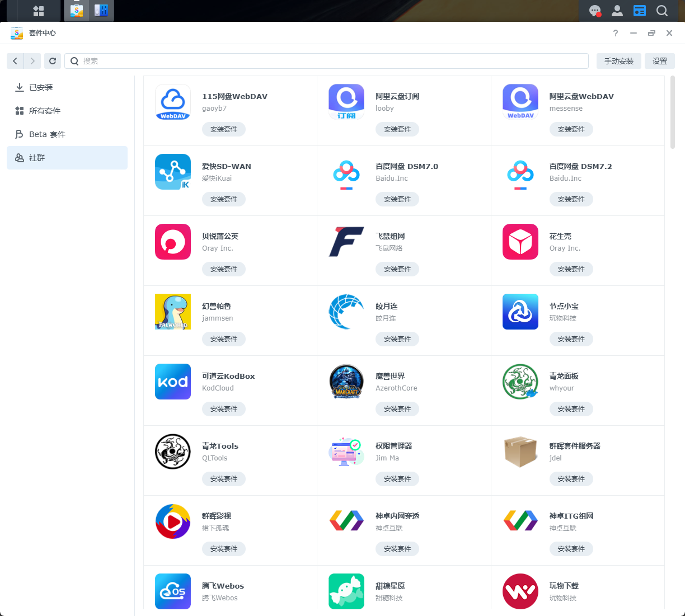Open the 神卓内网穿透 package icon
The height and width of the screenshot is (616, 685).
[x=346, y=521]
